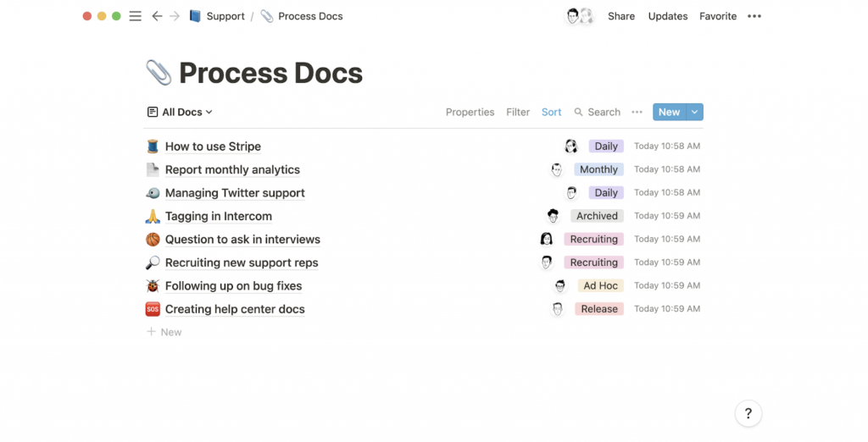Click timestamp on How to use Stripe row
This screenshot has width=868, height=442.
pos(667,146)
